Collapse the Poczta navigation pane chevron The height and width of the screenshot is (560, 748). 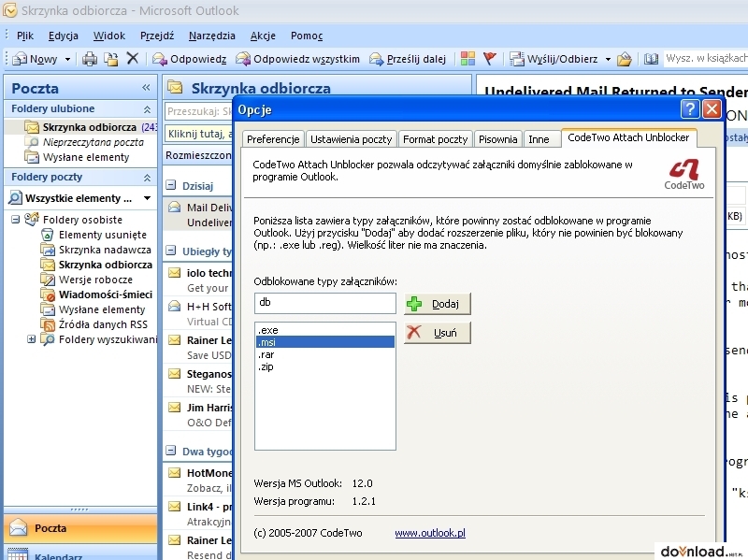coord(146,88)
